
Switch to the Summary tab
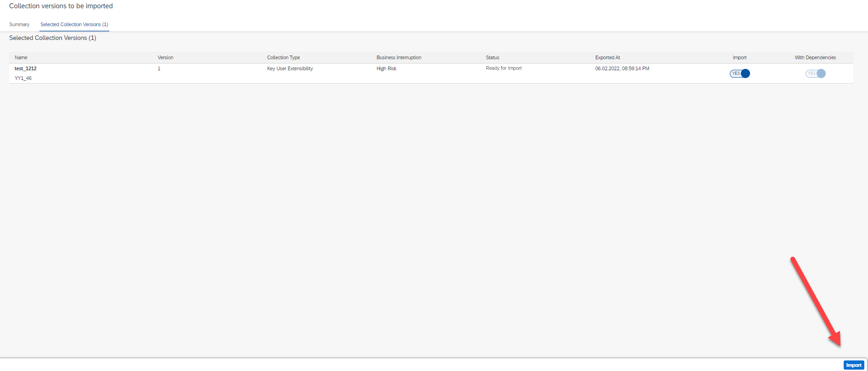pyautogui.click(x=19, y=25)
